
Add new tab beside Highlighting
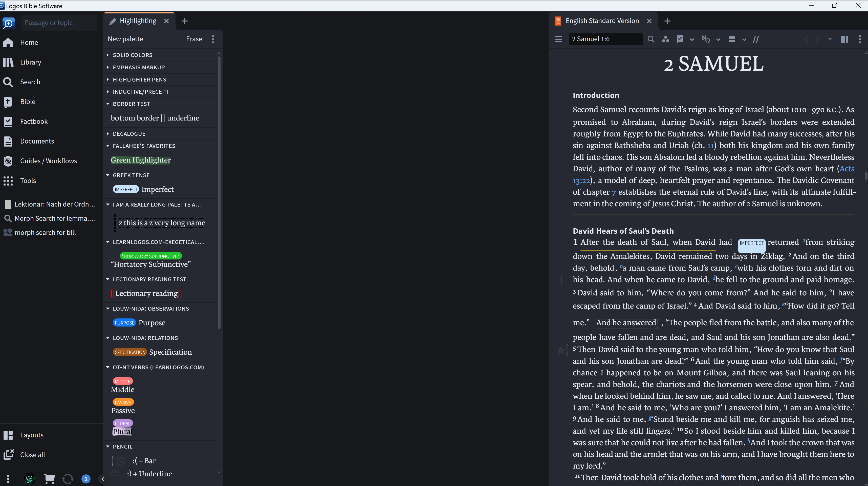185,21
